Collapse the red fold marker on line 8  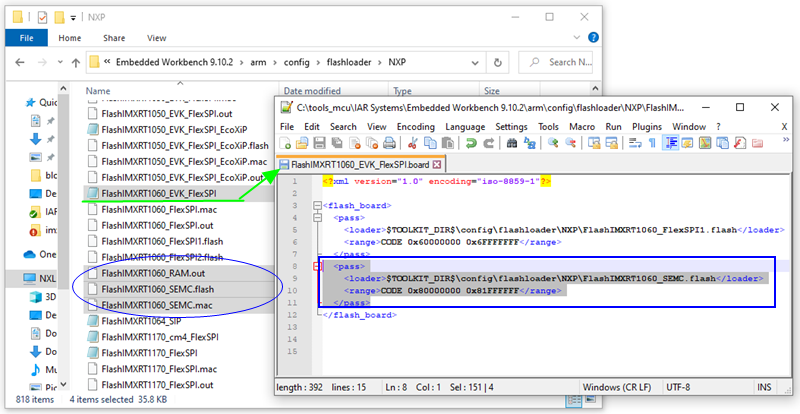316,266
